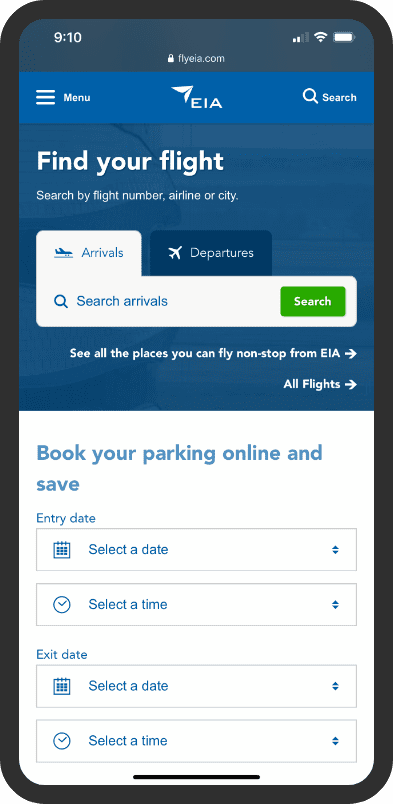Tap the magnifier Search icon in header

pos(310,96)
